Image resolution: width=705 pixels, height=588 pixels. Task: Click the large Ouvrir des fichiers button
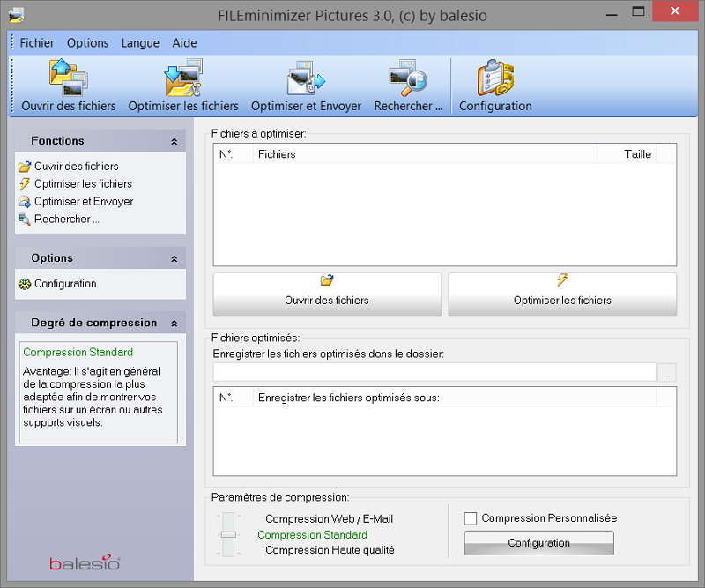[327, 294]
